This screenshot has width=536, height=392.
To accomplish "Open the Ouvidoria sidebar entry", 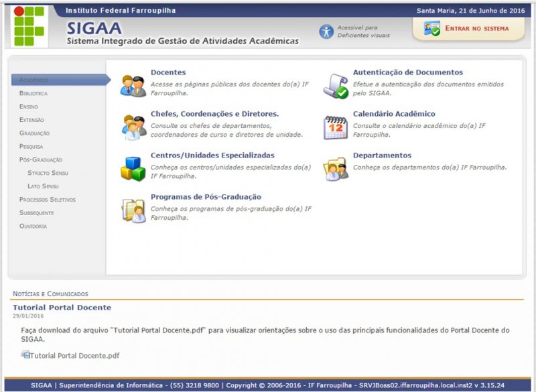I will 33,226.
